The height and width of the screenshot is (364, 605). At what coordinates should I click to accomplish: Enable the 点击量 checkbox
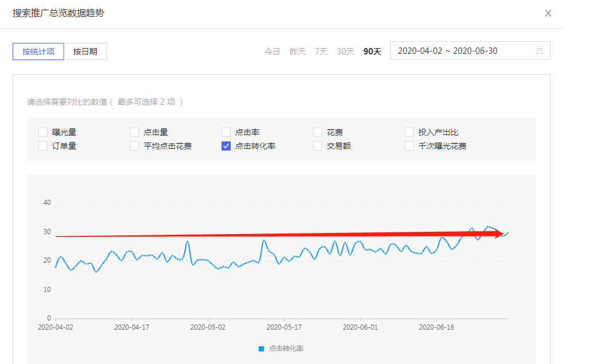pyautogui.click(x=135, y=132)
